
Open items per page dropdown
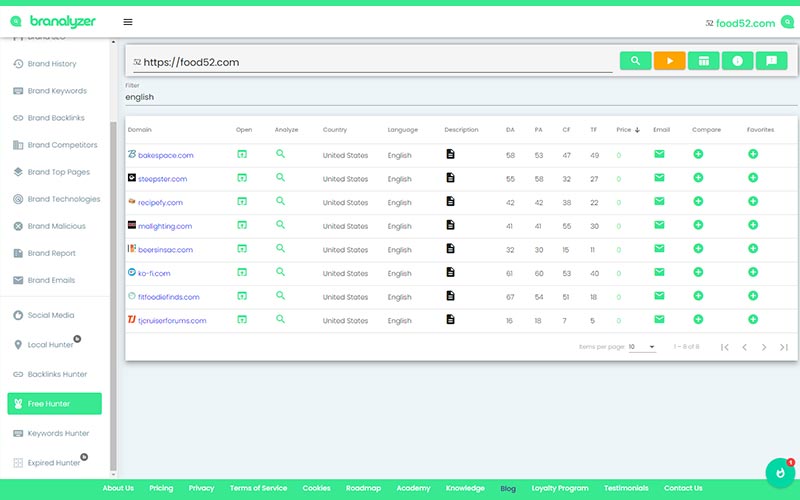click(x=642, y=347)
